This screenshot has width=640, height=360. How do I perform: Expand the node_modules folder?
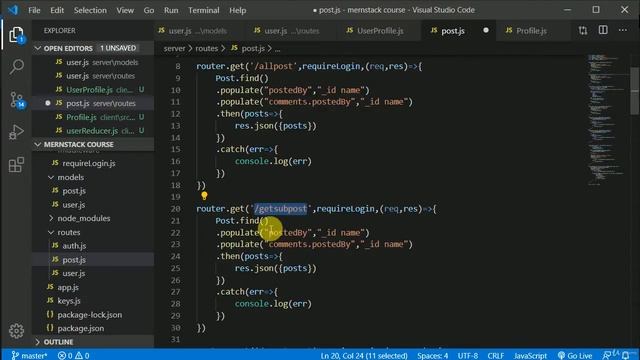93,218
